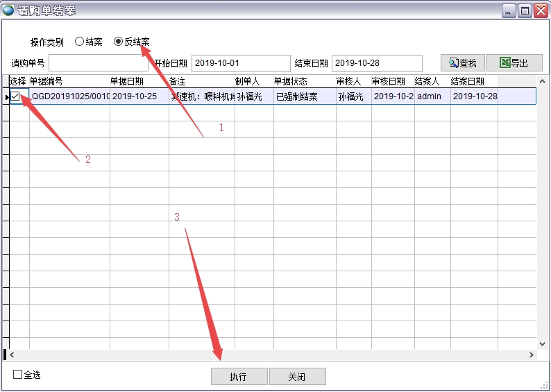Image resolution: width=551 pixels, height=392 pixels.
Task: Maximize the 请购单结案 window
Action: coord(525,10)
